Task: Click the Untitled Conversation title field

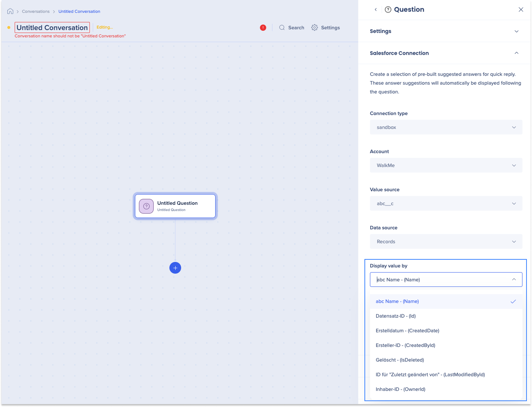Action: [x=52, y=27]
